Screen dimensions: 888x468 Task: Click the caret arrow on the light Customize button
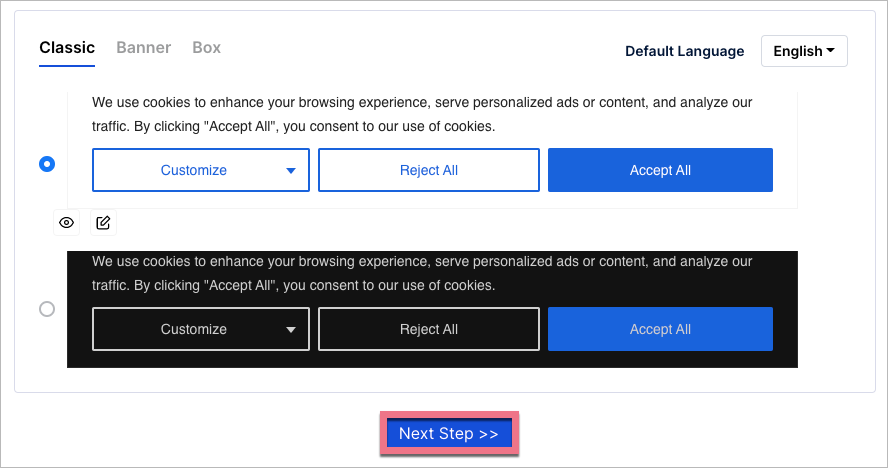(291, 171)
